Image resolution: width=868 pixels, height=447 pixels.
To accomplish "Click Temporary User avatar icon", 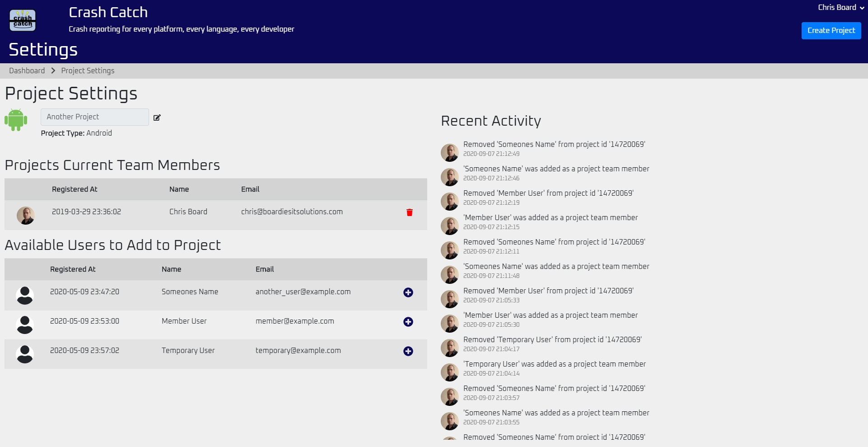I will click(x=25, y=354).
